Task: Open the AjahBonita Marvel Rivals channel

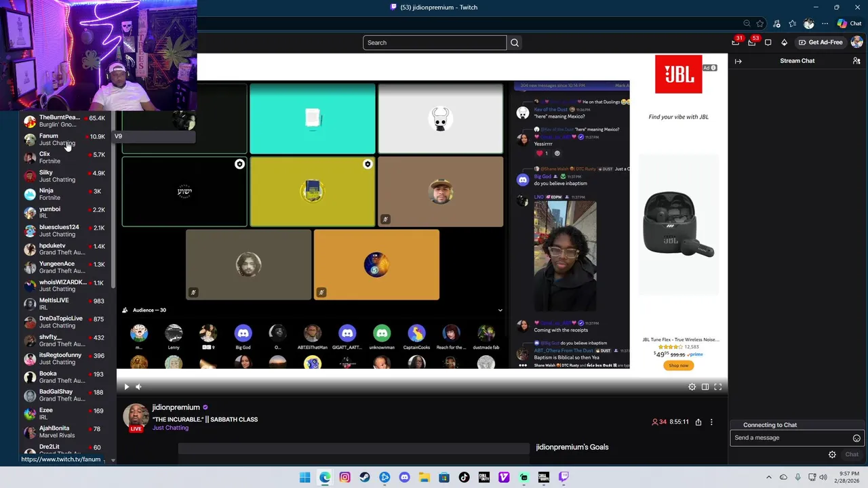Action: (x=66, y=432)
